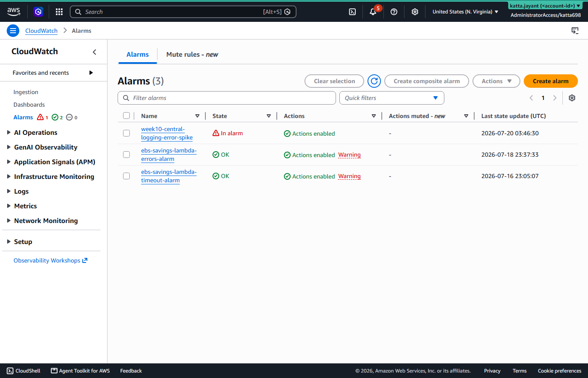The width and height of the screenshot is (588, 378).
Task: Open the week10-central-logging-error-spike alarm link
Action: tap(167, 133)
